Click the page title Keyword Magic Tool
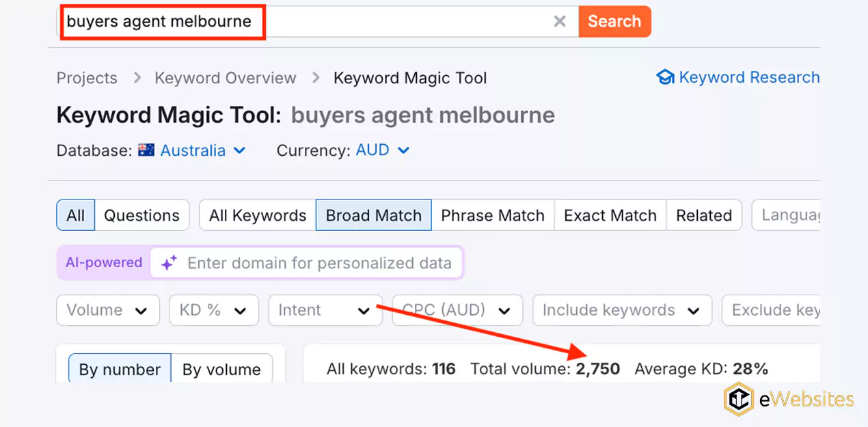 [x=169, y=115]
